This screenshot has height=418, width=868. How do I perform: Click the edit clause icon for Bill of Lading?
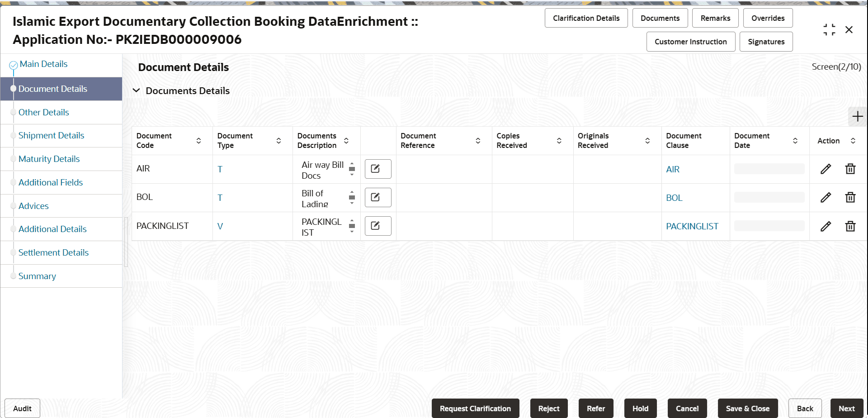[x=378, y=197]
